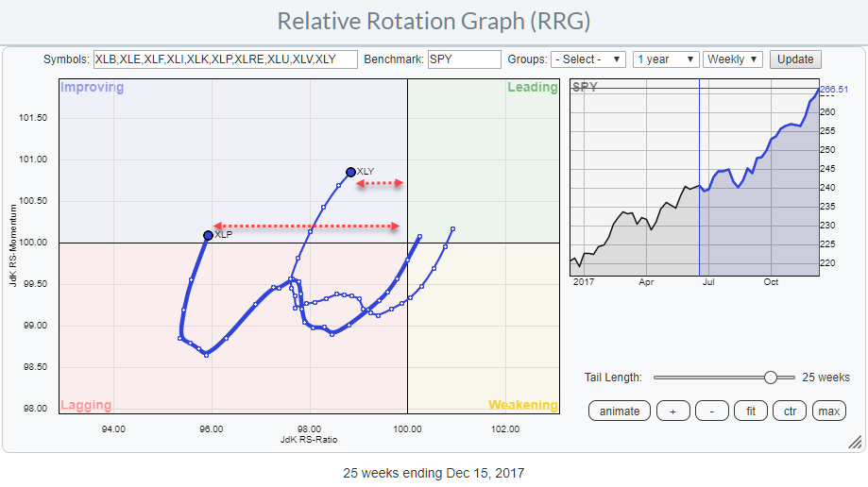Click the ctr button
Screen dimensions: 868x487
pyautogui.click(x=790, y=411)
